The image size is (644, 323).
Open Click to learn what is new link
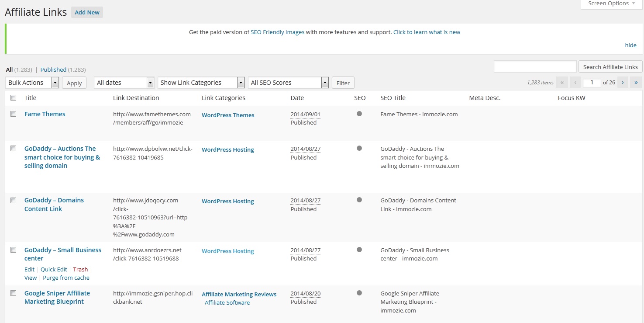tap(427, 32)
